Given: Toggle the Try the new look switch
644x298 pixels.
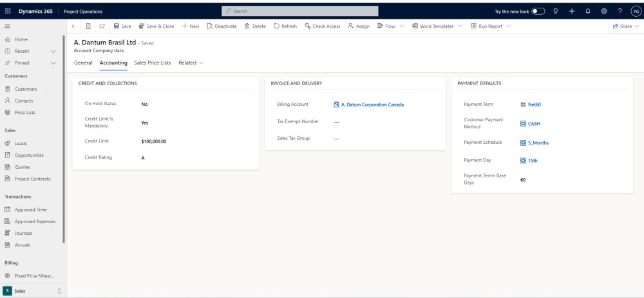Looking at the screenshot, I should pos(538,12).
